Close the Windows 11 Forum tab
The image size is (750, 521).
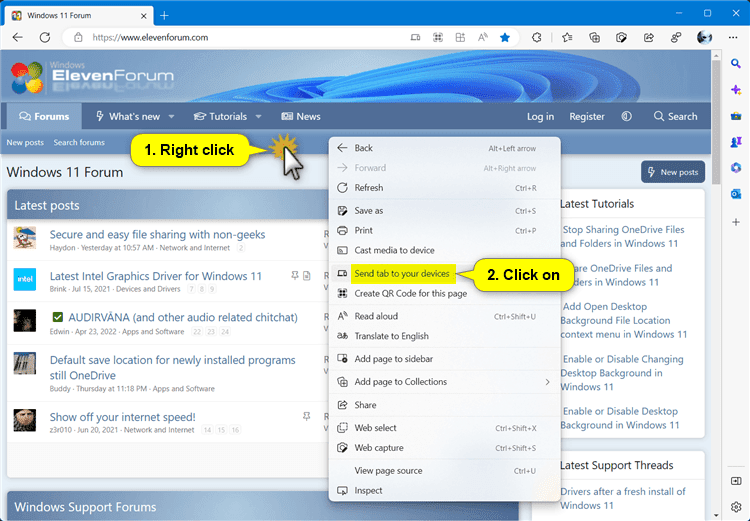click(143, 16)
